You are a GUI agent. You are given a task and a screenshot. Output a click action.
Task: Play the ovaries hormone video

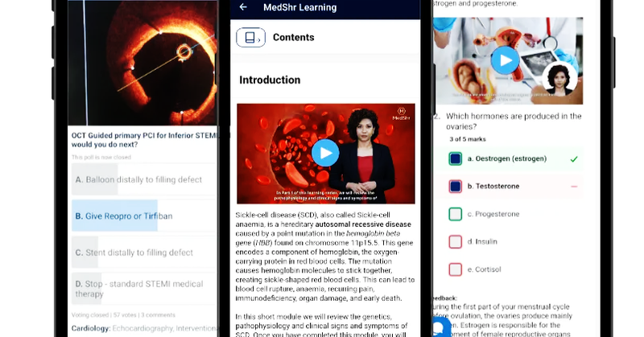pyautogui.click(x=506, y=60)
